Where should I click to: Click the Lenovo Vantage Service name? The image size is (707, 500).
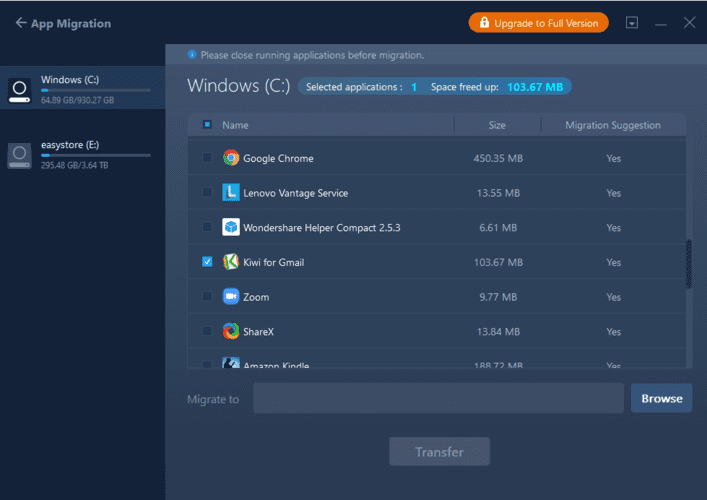click(295, 193)
